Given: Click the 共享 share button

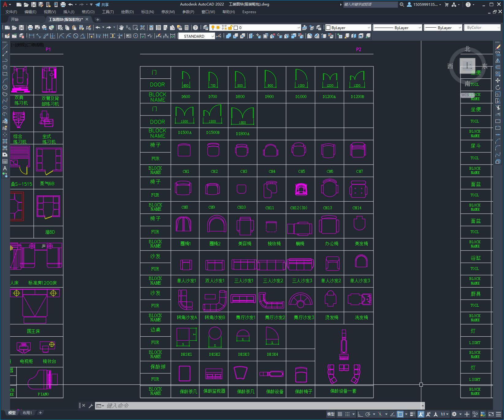Looking at the screenshot, I should click(102, 5).
